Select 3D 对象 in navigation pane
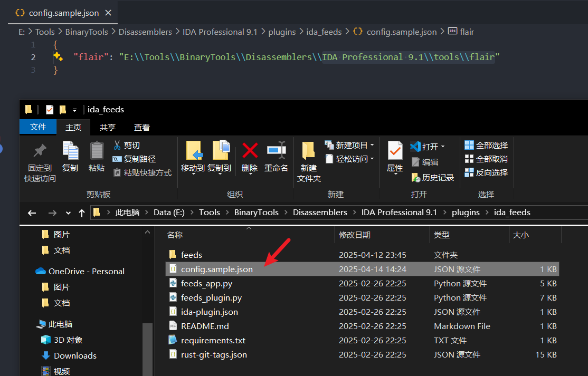The image size is (588, 376). 62,340
